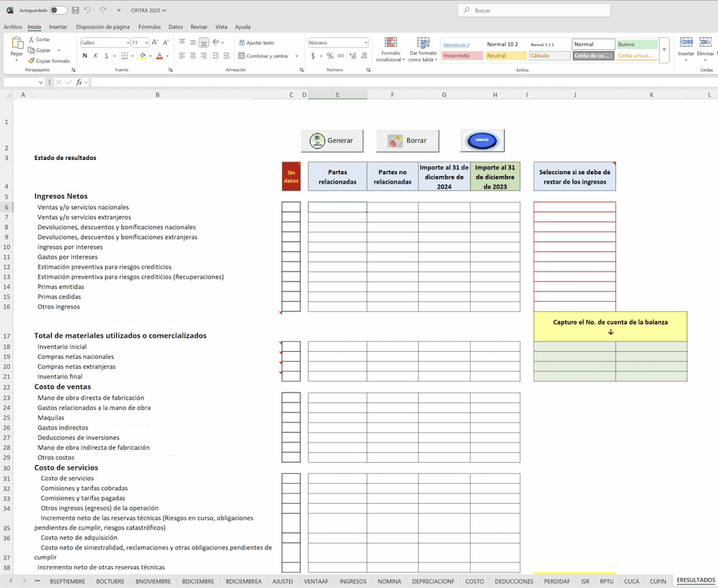Image resolution: width=718 pixels, height=588 pixels.
Task: Switch to the DEDUCCIONES sheet tab
Action: [x=514, y=581]
